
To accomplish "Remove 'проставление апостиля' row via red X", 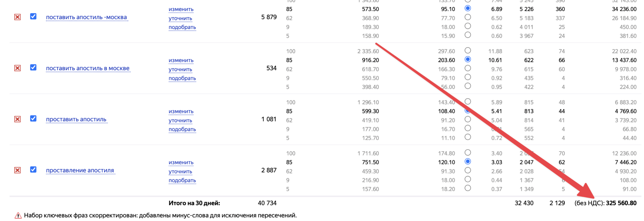I will tap(18, 170).
